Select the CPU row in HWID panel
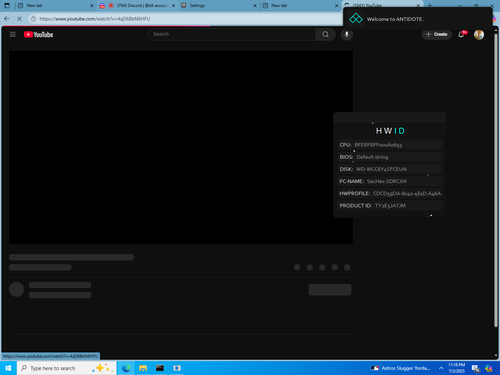Image resolution: width=500 pixels, height=375 pixels. 390,145
